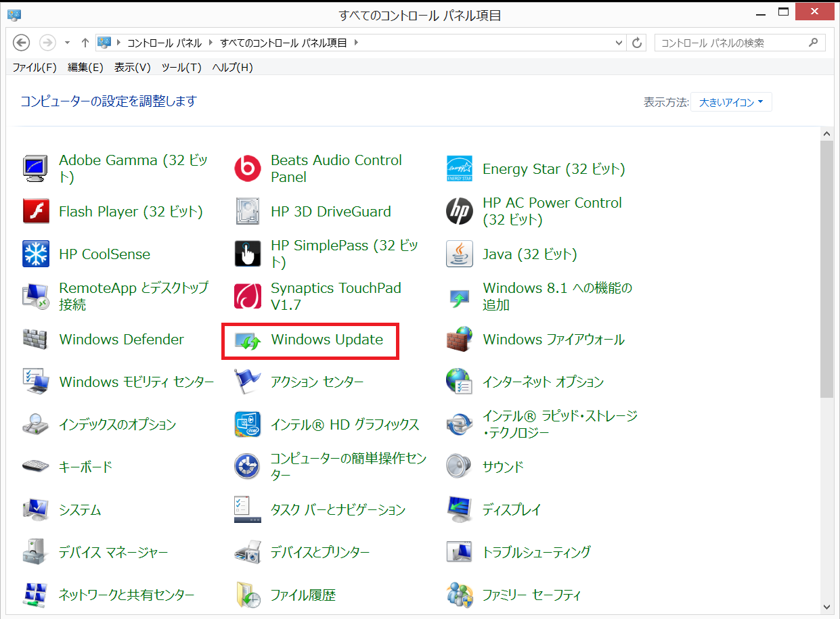
Task: Click the Flash Player icon
Action: (35, 212)
